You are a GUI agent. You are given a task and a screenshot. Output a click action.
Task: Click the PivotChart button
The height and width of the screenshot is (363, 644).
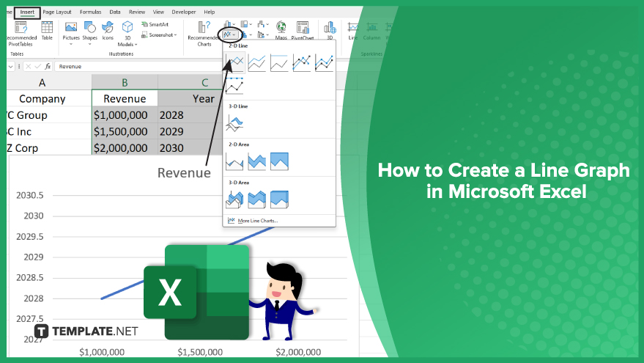pyautogui.click(x=303, y=30)
